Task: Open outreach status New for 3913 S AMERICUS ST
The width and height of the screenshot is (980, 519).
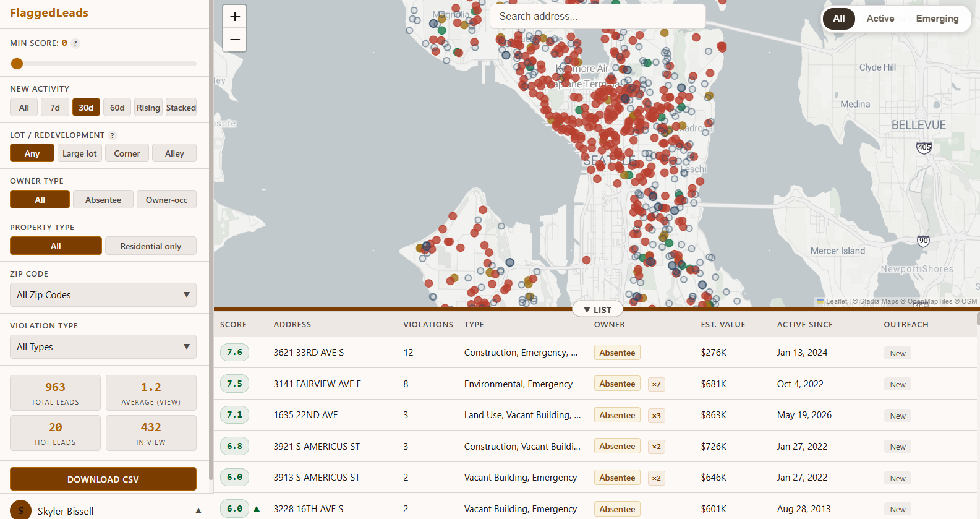Action: pos(898,478)
